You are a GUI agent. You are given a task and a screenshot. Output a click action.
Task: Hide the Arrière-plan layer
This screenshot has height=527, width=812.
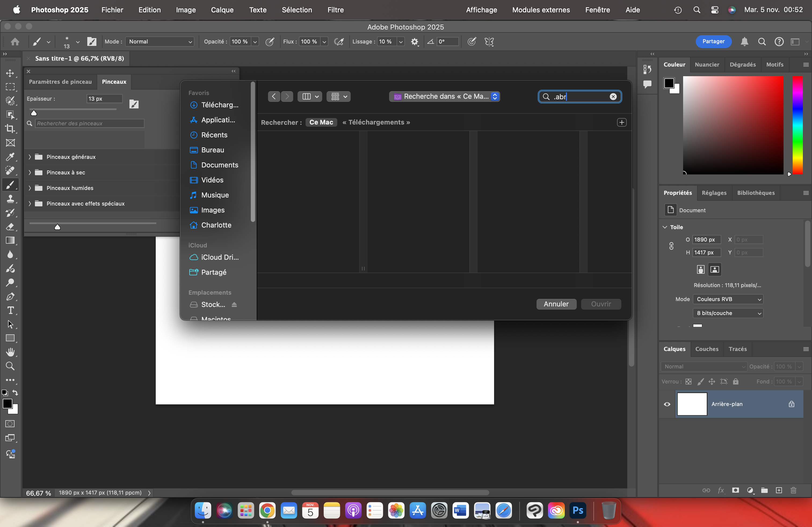(x=667, y=404)
